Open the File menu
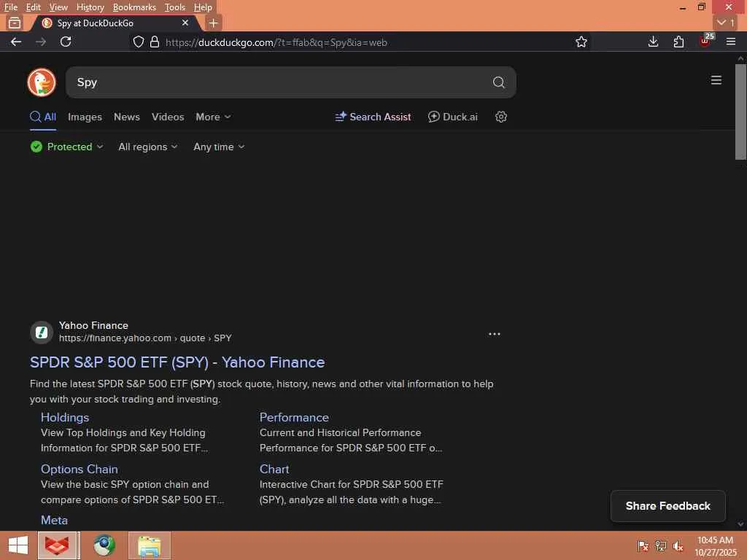Image resolution: width=747 pixels, height=560 pixels. click(x=10, y=7)
